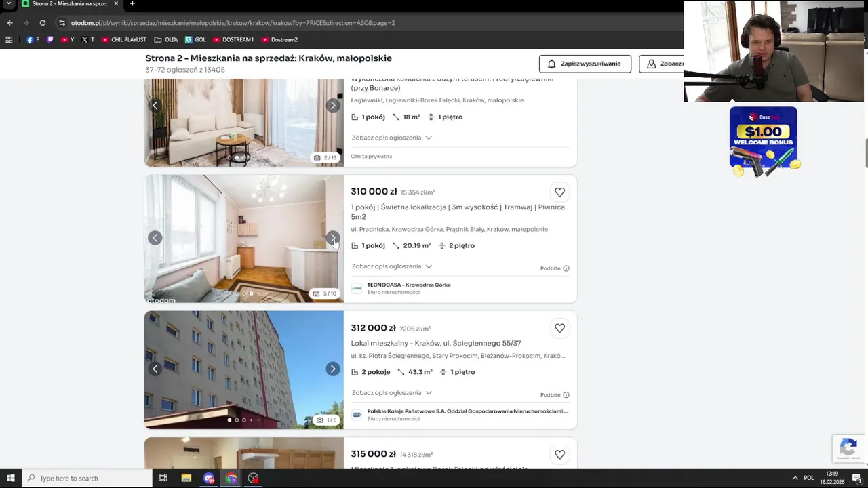Click POL language indicator in taskbar
The image size is (868, 488).
tap(808, 478)
